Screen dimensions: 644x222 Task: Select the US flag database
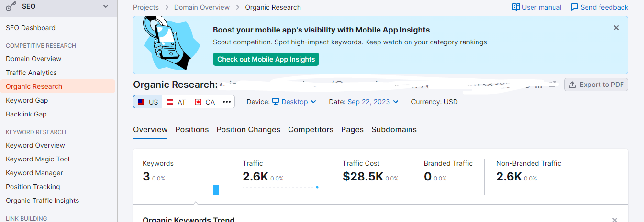click(147, 102)
